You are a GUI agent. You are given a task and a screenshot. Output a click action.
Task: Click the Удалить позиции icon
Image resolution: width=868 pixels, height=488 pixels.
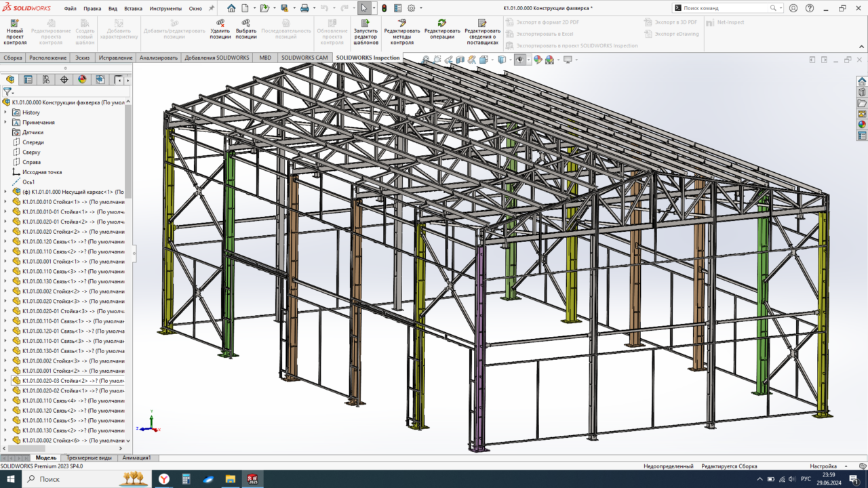point(220,23)
